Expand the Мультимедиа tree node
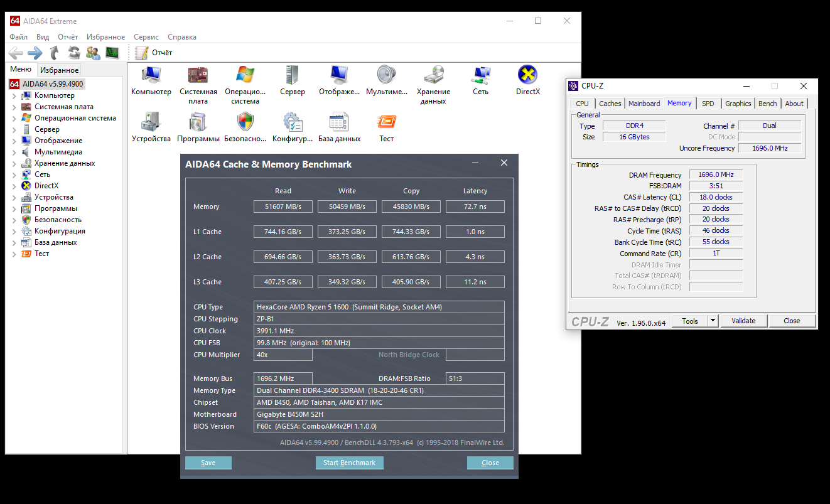Image resolution: width=830 pixels, height=504 pixels. tap(14, 152)
